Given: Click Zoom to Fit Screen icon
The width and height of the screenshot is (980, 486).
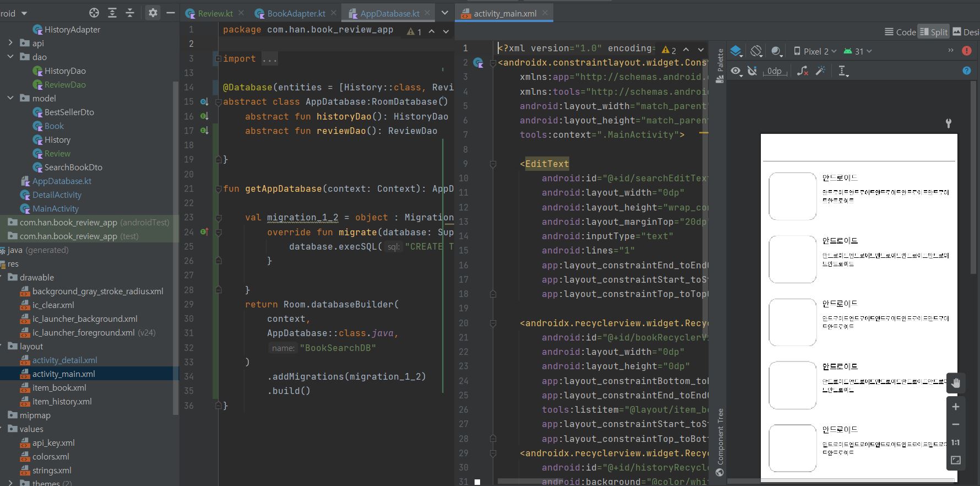Looking at the screenshot, I should pyautogui.click(x=956, y=460).
